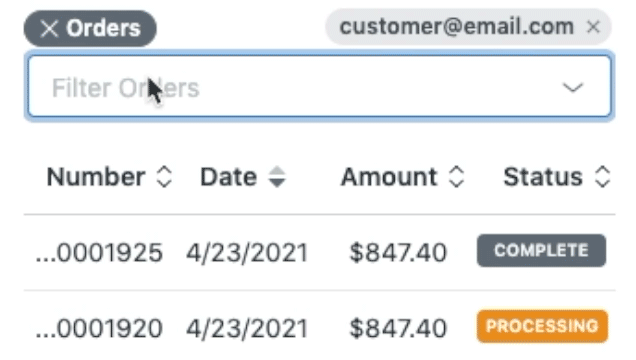Click the Status column header label
636x360 pixels.
(x=543, y=177)
